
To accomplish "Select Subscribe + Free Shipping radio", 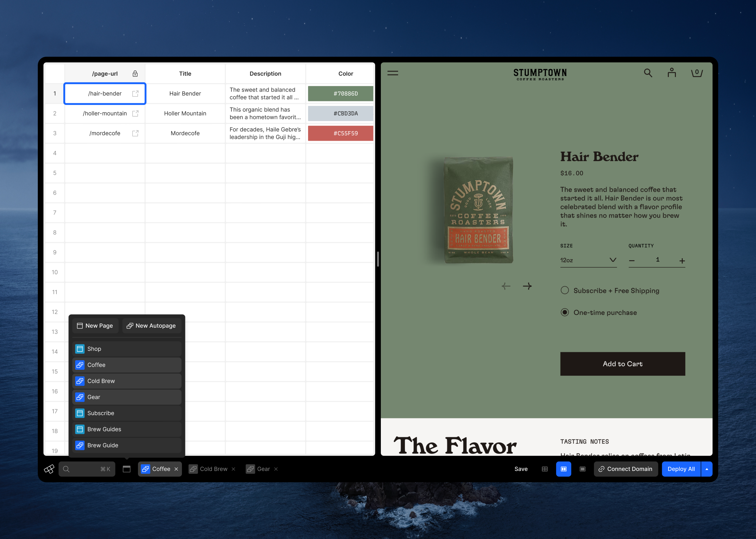I will [565, 290].
